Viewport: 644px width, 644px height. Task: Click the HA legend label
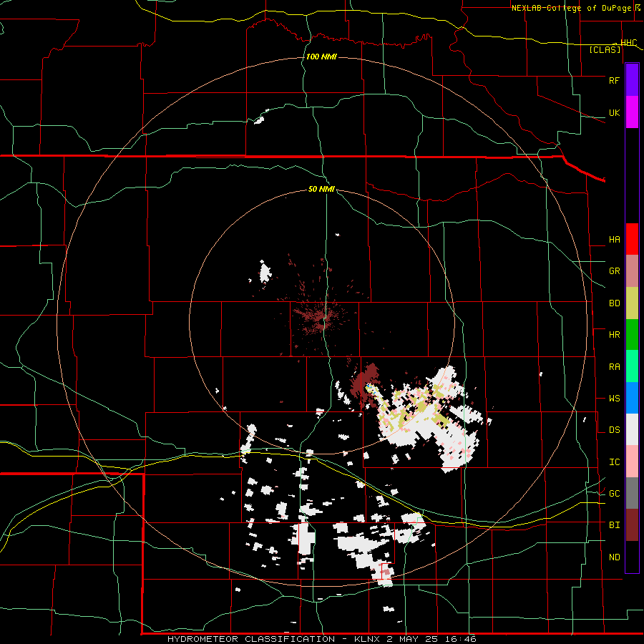(614, 240)
